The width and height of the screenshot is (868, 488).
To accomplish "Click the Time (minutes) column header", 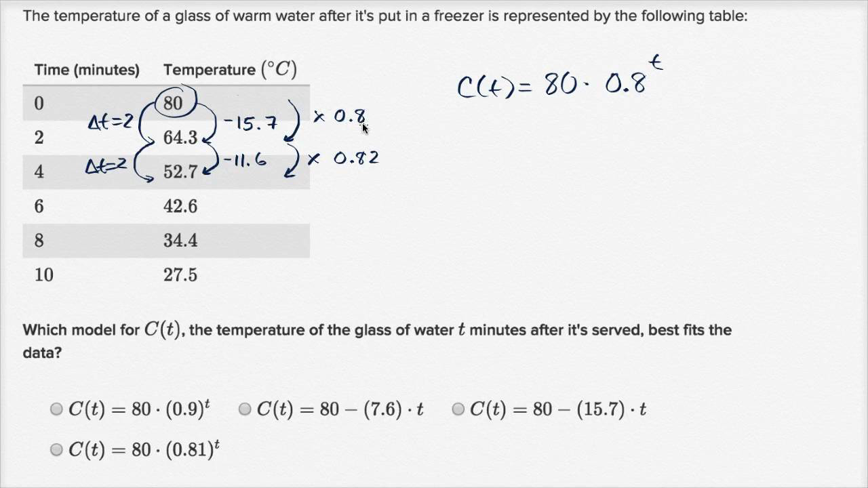I will [x=87, y=70].
